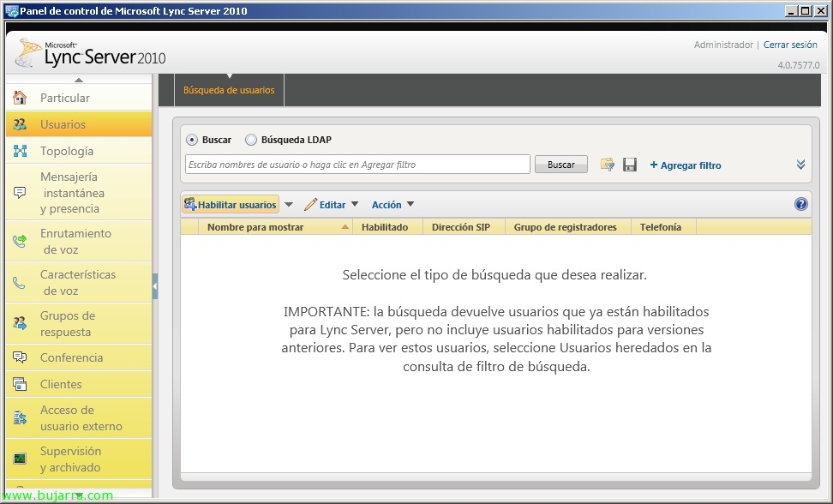Image resolution: width=833 pixels, height=504 pixels.
Task: Click the Mensajería instantánea chat icon
Action: pyautogui.click(x=20, y=192)
